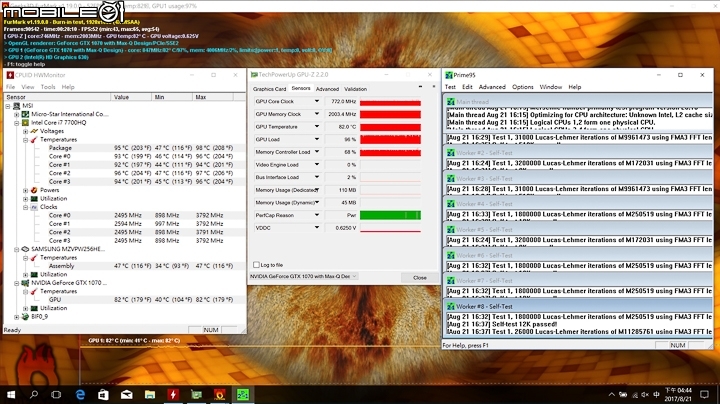The width and height of the screenshot is (720, 404).
Task: Expand the Powers node in HWMonitor
Action: coord(25,190)
